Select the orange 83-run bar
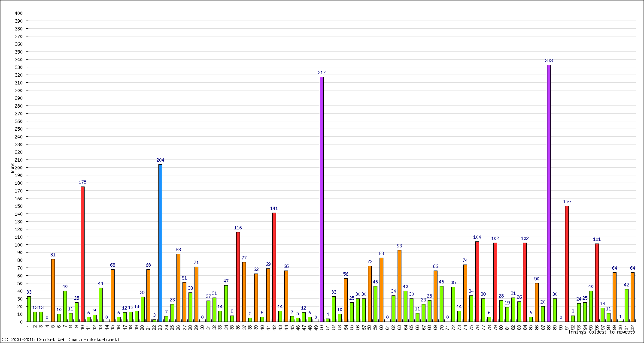Image resolution: width=644 pixels, height=343 pixels. pos(381,289)
